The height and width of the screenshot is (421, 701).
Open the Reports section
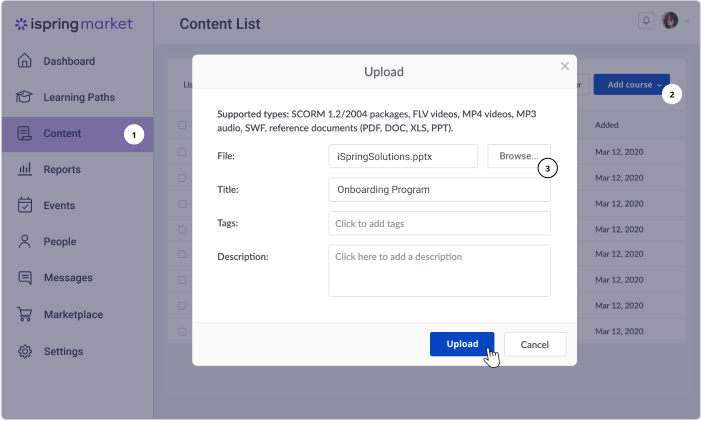(62, 169)
